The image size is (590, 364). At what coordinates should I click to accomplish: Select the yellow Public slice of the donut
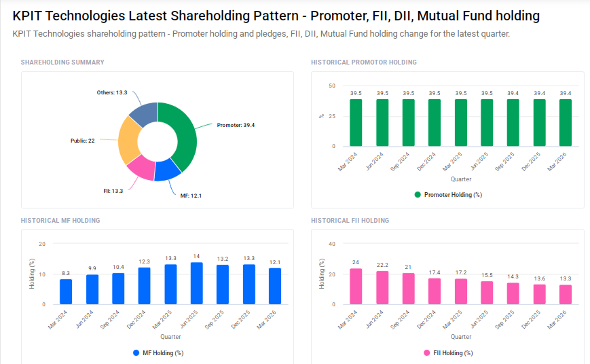pos(129,141)
